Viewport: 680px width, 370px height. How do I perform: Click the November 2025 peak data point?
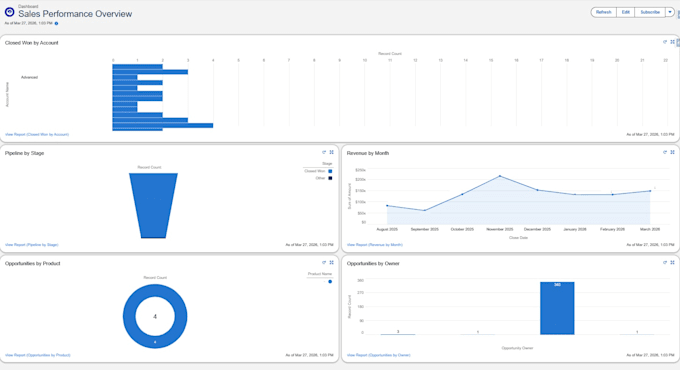pyautogui.click(x=500, y=176)
